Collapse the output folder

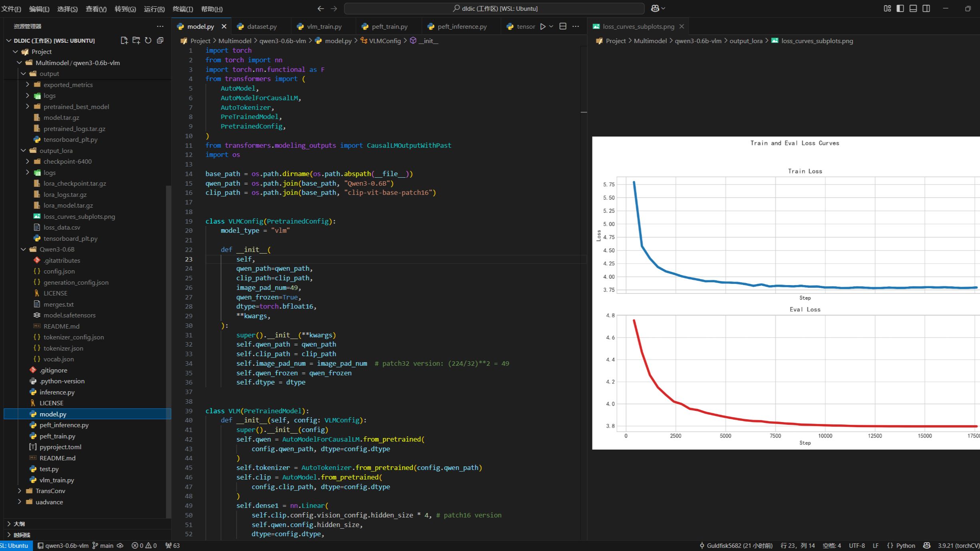tap(23, 74)
